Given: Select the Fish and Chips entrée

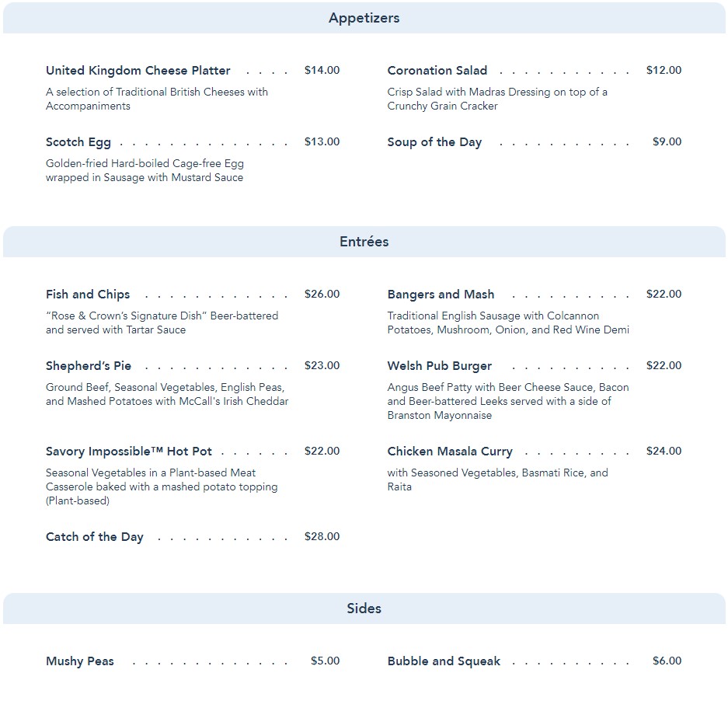Looking at the screenshot, I should click(x=88, y=295).
